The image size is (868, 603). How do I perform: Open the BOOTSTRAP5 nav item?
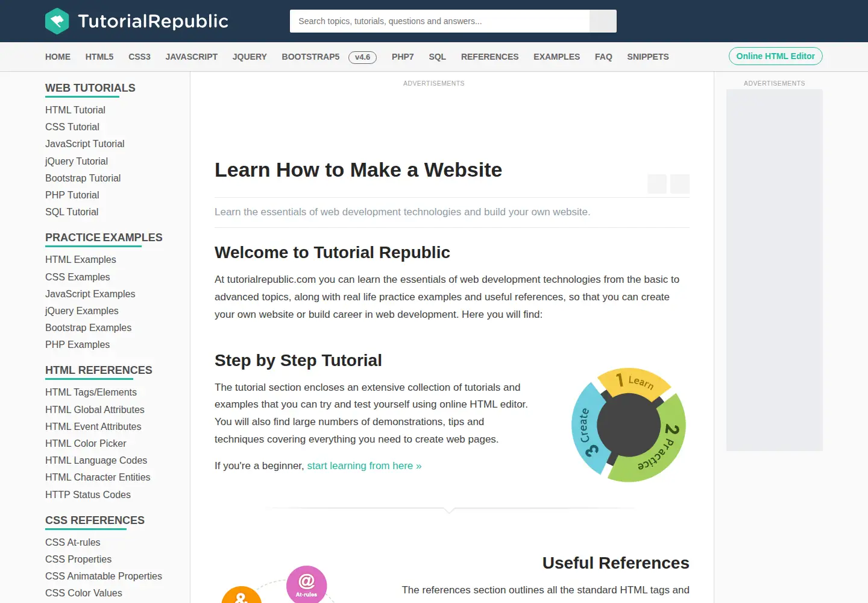point(310,57)
